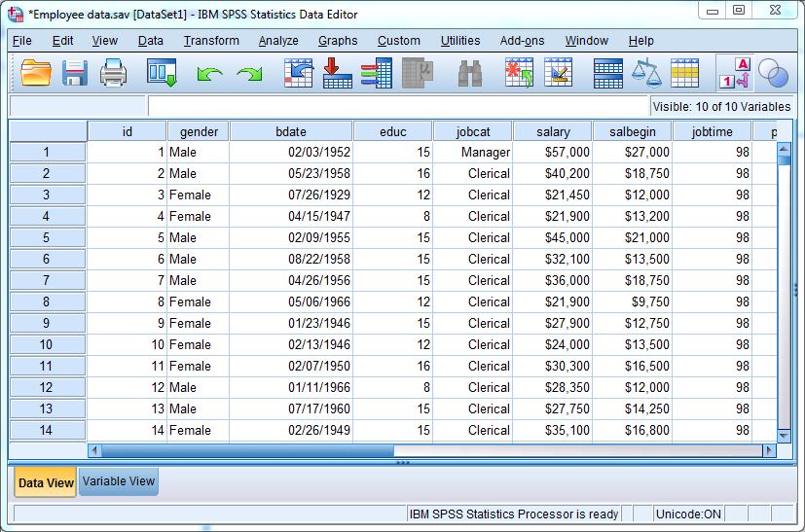Viewport: 805px width, 532px height.
Task: Open the Recall recently used dialogs icon
Action: click(x=161, y=73)
